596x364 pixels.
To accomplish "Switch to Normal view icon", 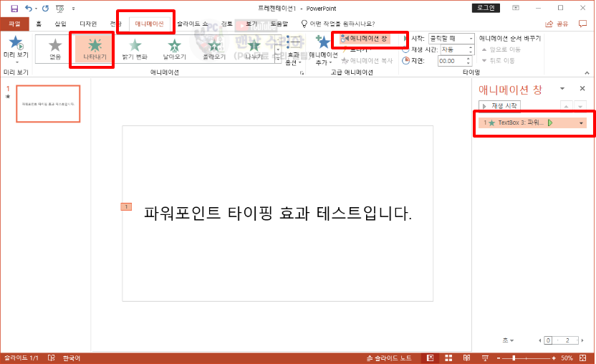I will point(431,358).
